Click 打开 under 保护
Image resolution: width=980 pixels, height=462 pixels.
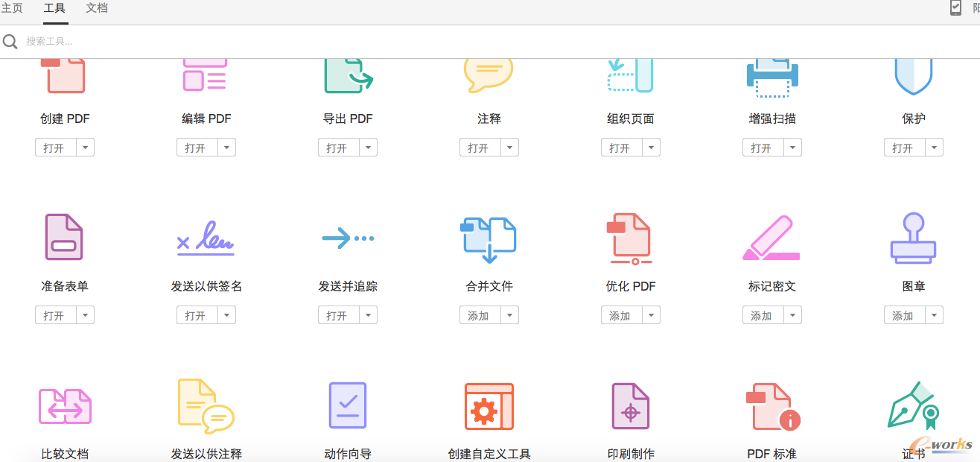904,148
